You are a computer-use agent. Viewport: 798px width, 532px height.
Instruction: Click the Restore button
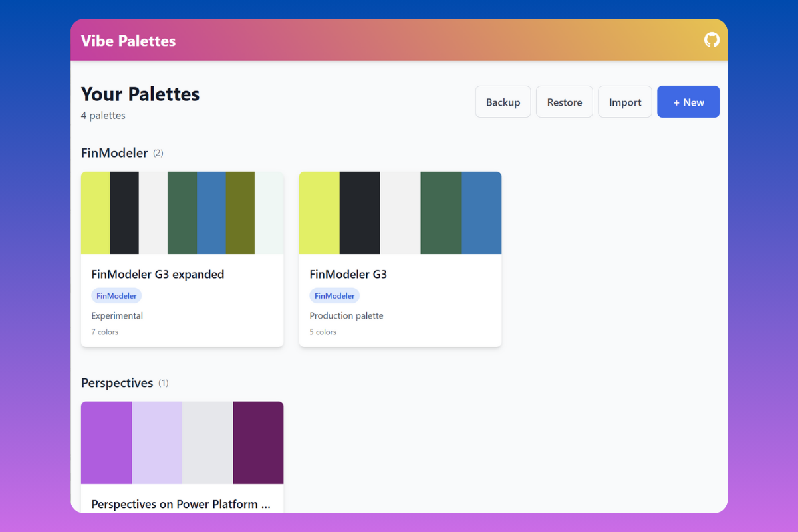click(564, 102)
